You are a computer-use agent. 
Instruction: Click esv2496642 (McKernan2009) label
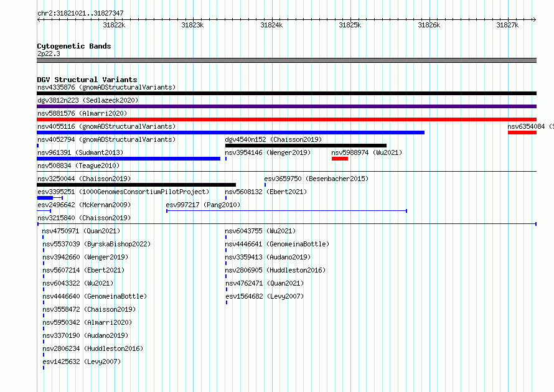pyautogui.click(x=84, y=205)
